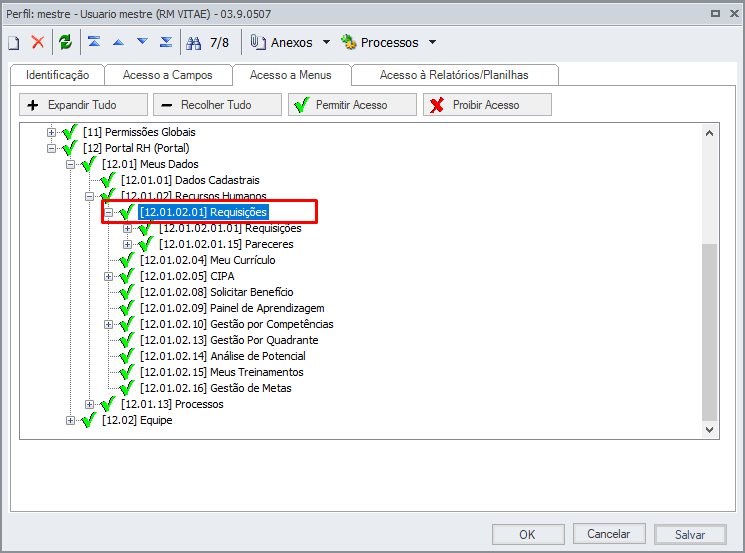Click the Cancelar button

(609, 534)
